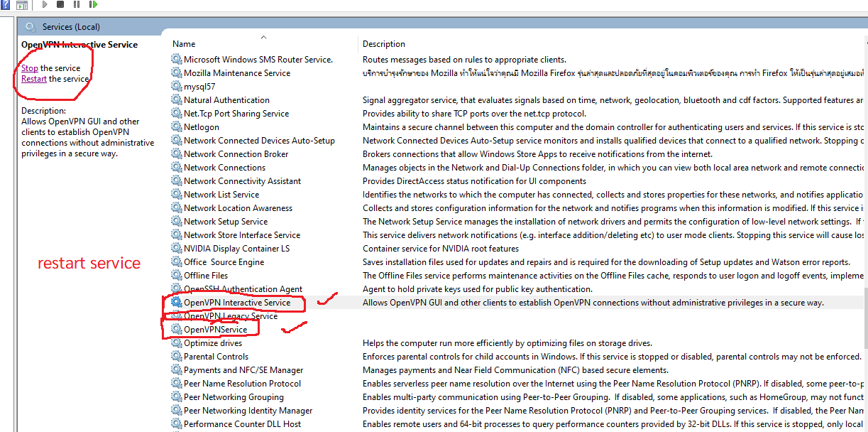Image resolution: width=868 pixels, height=432 pixels.
Task: Click the Pause Service toolbar icon
Action: tap(77, 5)
